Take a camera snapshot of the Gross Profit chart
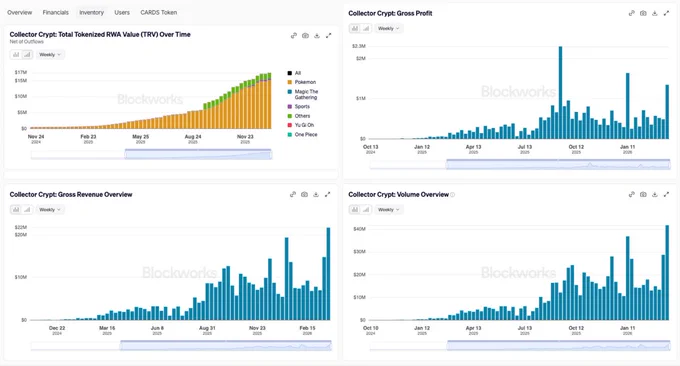680x366 pixels. coord(643,13)
